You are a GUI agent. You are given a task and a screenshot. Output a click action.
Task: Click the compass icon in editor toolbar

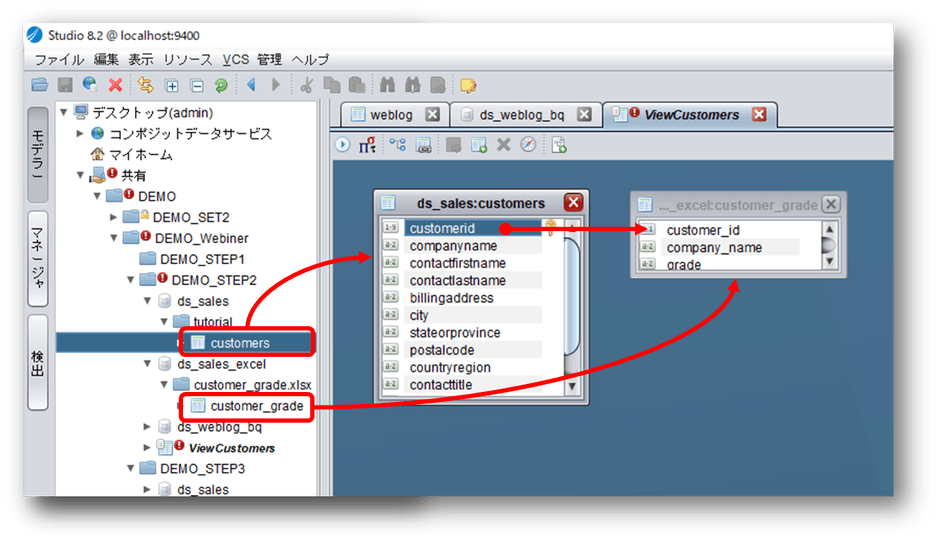528,145
